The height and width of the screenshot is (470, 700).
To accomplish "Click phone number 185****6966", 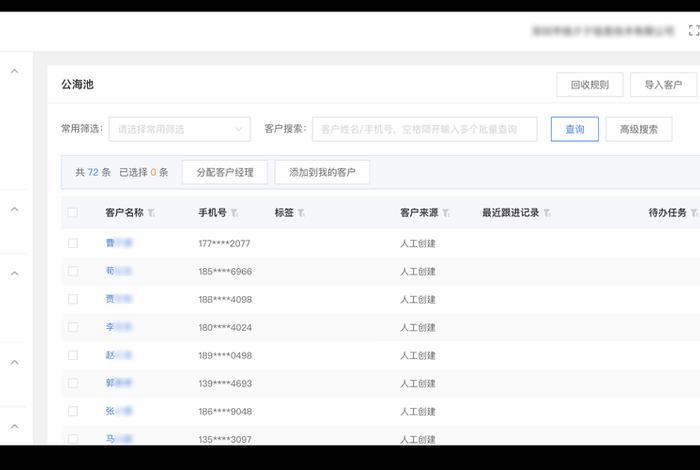I will pyautogui.click(x=225, y=271).
